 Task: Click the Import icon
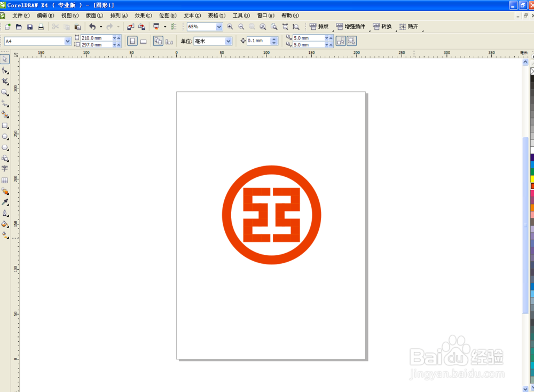[131, 27]
